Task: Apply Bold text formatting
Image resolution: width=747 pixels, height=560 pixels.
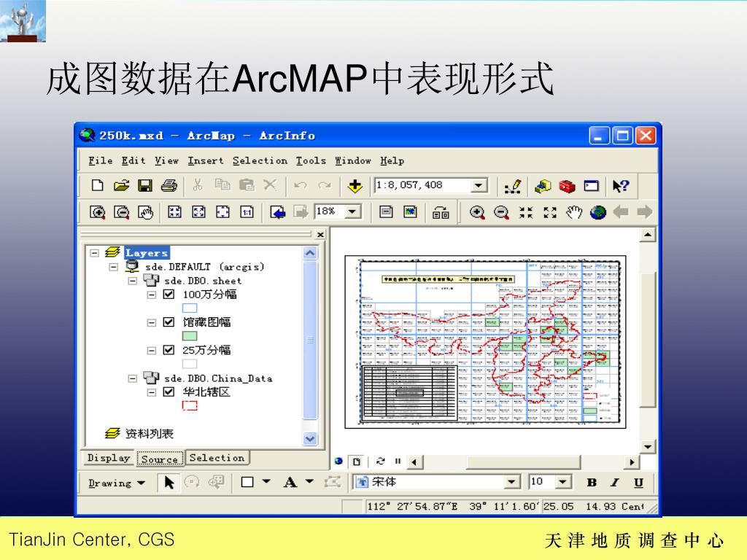Action: click(592, 483)
